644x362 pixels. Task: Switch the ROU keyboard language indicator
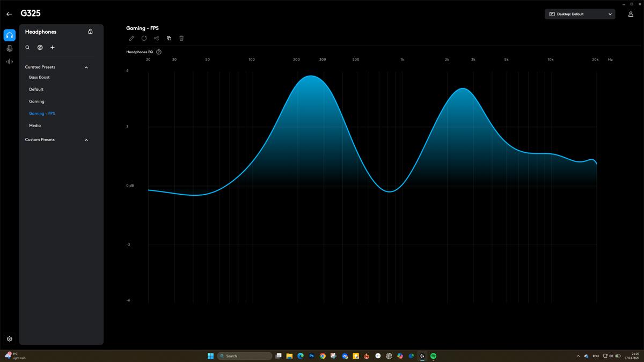596,356
